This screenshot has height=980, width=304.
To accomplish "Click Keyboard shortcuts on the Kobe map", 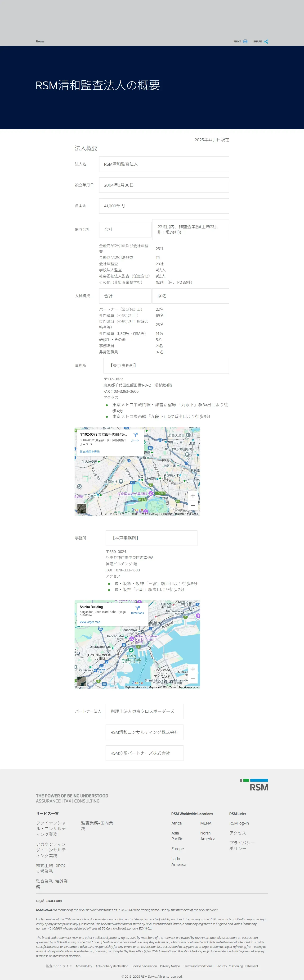I will 136,688.
